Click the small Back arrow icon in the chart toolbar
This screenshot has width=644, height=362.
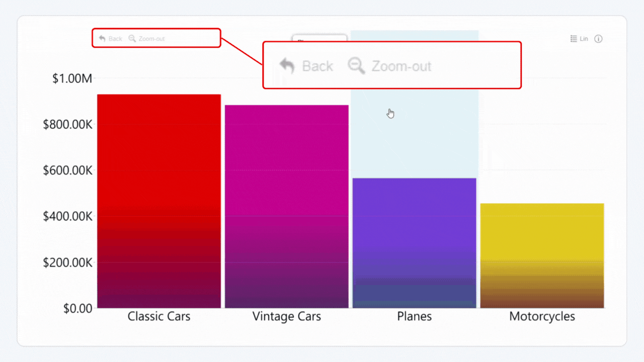[x=102, y=39]
